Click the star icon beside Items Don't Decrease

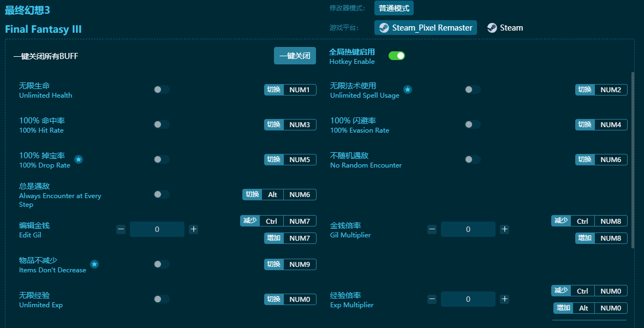tap(94, 264)
